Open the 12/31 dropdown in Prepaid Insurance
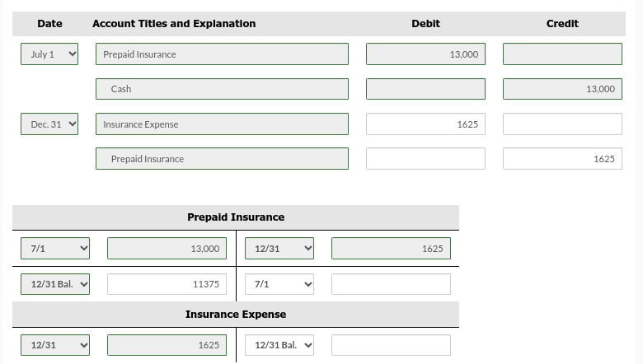 point(279,249)
